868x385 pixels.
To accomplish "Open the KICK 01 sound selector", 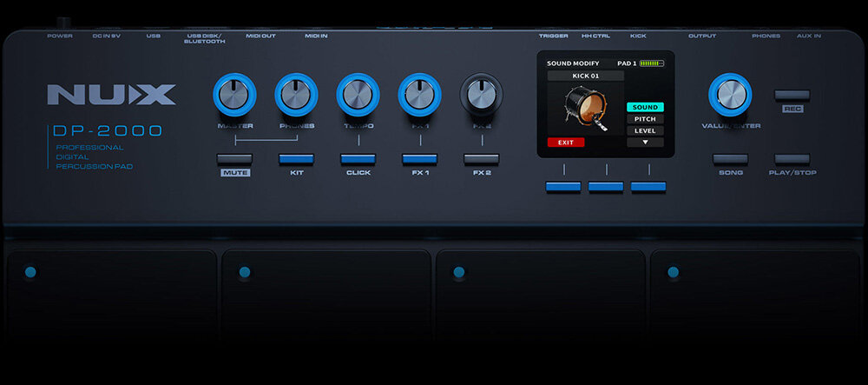I will 585,76.
